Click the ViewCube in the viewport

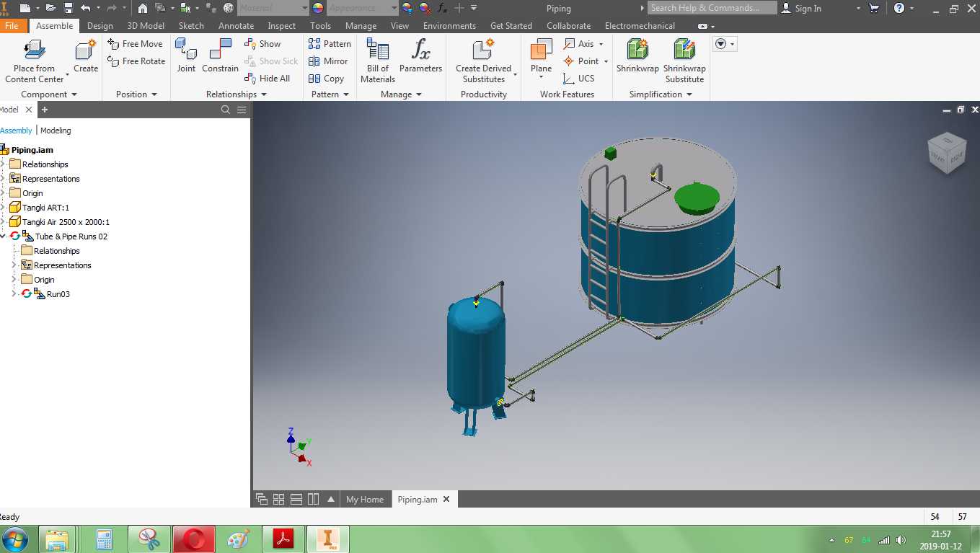tap(946, 153)
